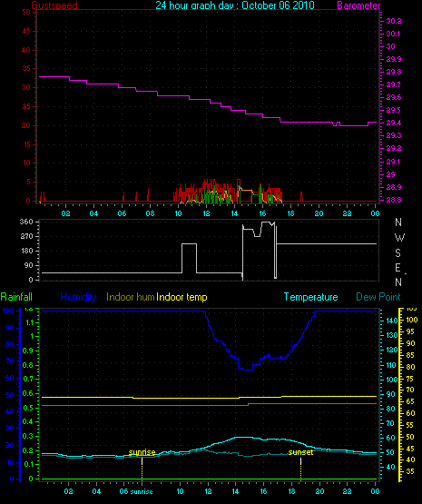Click the 22 hour tick on bottom graph
The image size is (422, 504).
348,491
